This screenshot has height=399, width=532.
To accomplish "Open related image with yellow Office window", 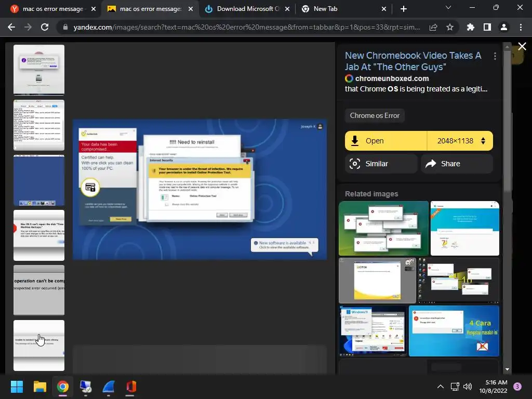I will (377, 280).
